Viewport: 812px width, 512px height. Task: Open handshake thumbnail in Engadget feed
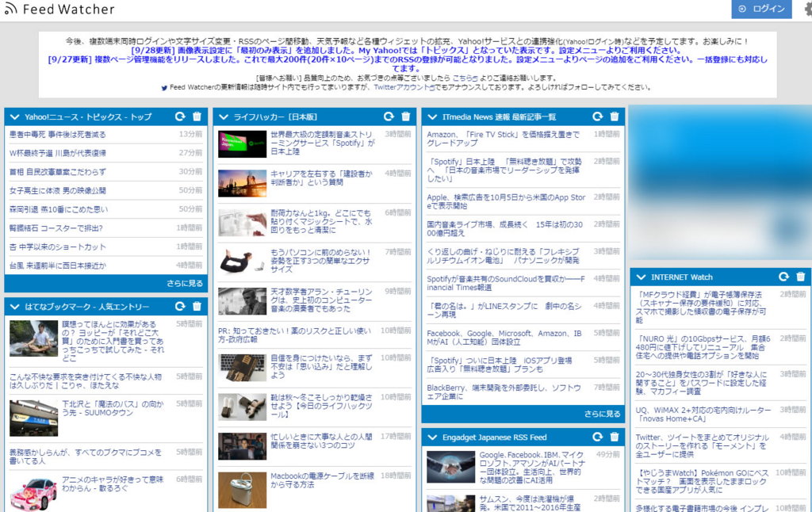click(450, 467)
